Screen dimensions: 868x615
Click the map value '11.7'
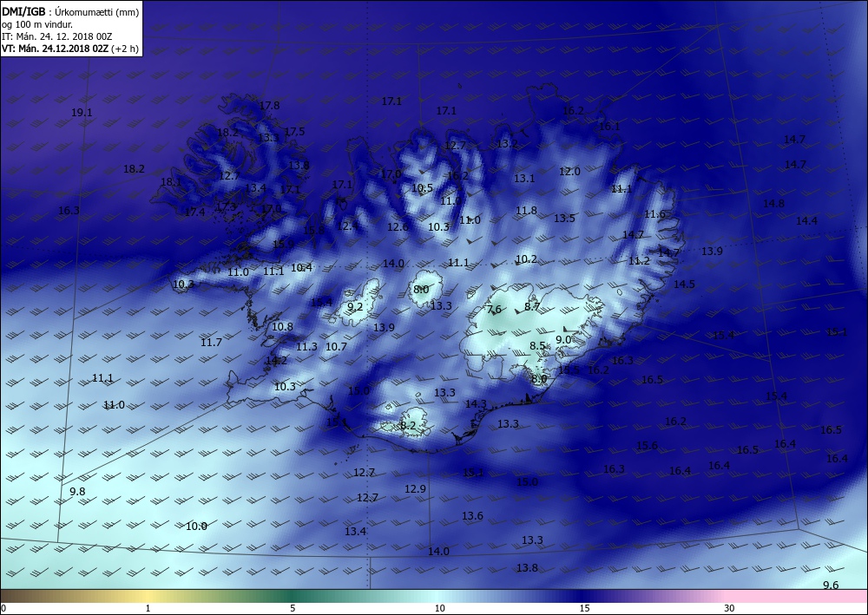coord(211,343)
